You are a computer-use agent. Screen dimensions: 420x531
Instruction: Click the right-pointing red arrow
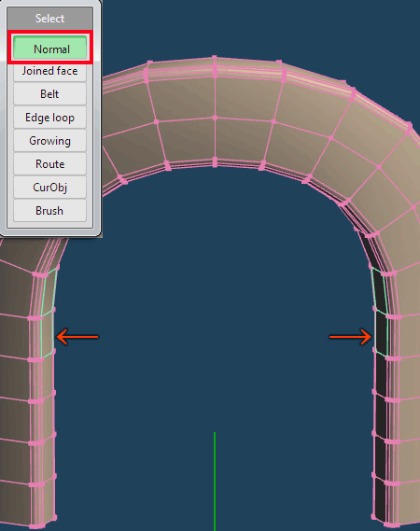[351, 337]
